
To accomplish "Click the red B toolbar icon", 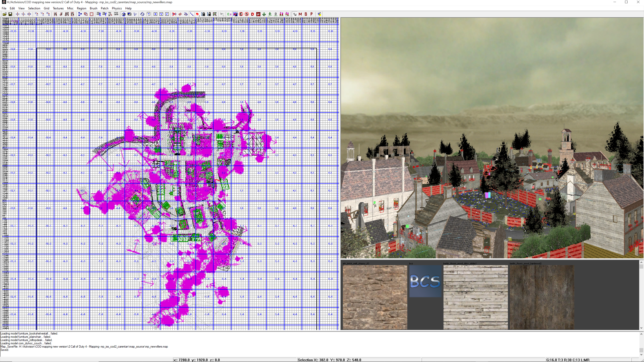I will click(x=306, y=14).
